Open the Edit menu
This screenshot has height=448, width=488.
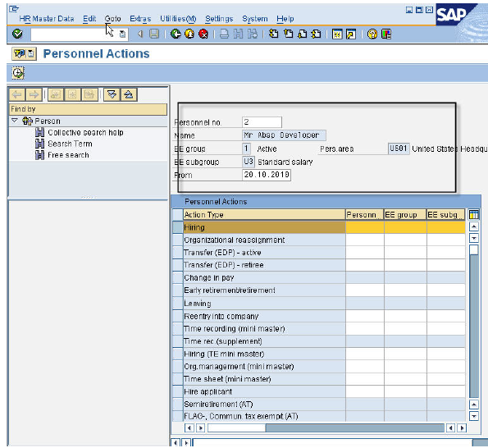tap(89, 19)
